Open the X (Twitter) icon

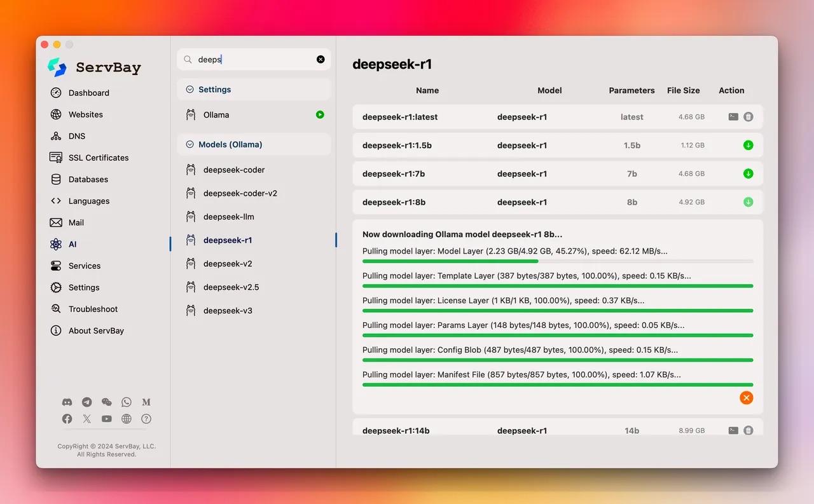coord(86,419)
